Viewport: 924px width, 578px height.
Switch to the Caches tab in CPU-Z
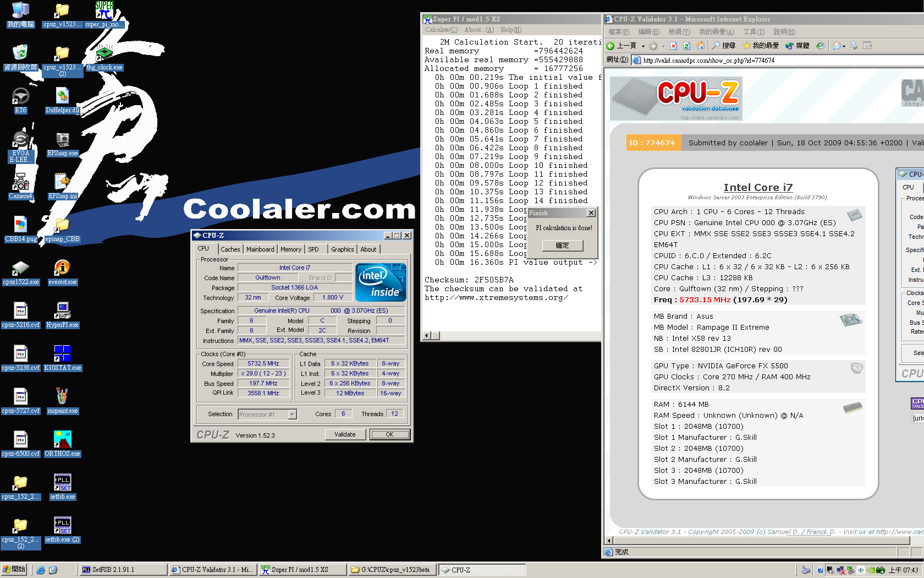pos(230,249)
